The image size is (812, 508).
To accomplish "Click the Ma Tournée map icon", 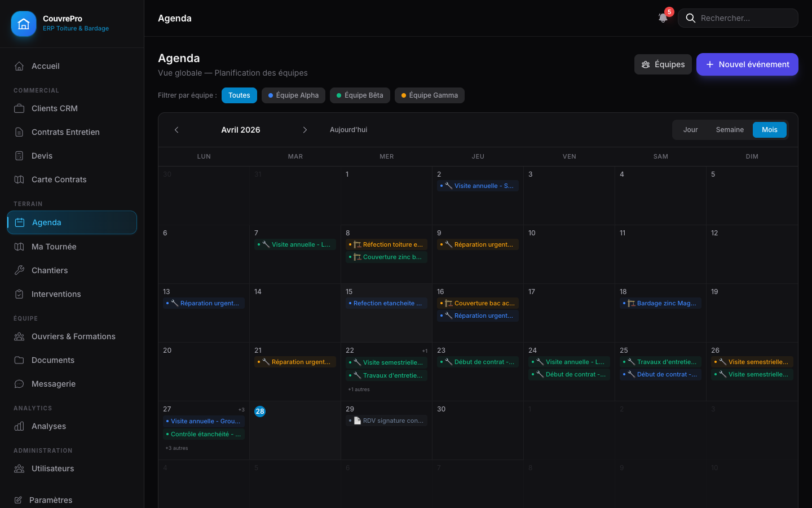I will 19,247.
